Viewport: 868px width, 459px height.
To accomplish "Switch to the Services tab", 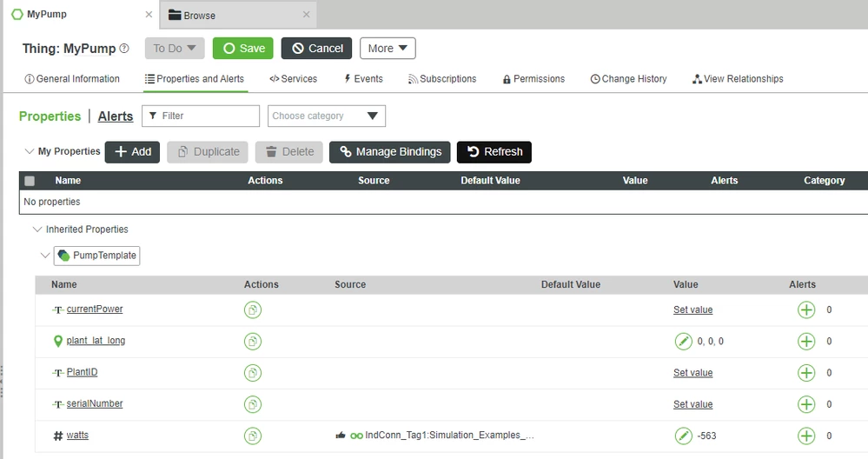I will 294,78.
